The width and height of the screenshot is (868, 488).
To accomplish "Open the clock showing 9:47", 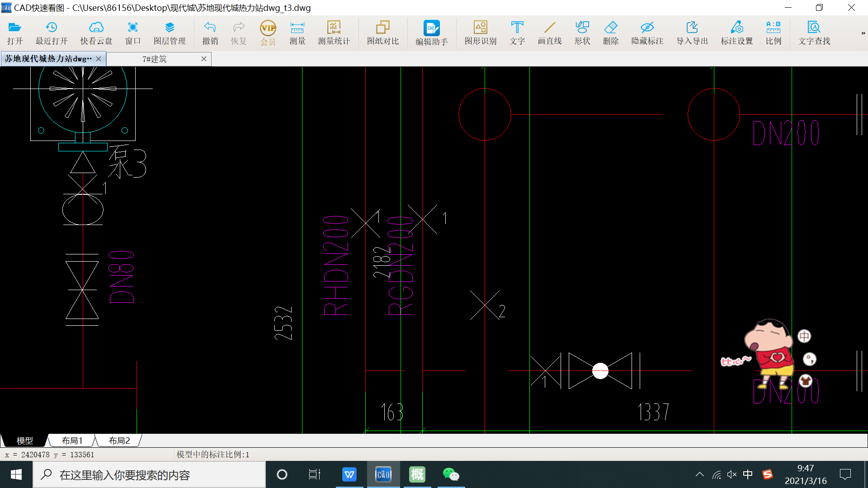I will 806,474.
